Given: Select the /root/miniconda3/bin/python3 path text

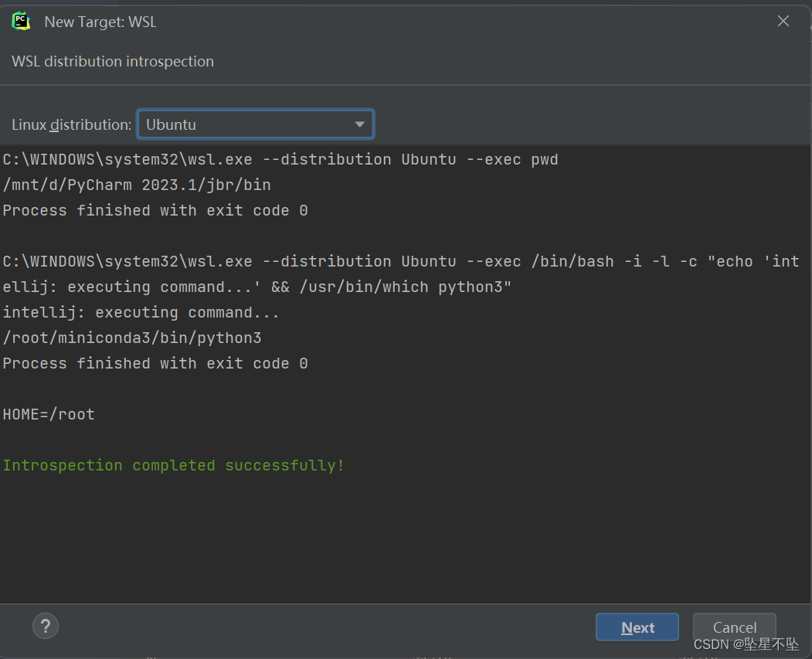Looking at the screenshot, I should tap(131, 338).
